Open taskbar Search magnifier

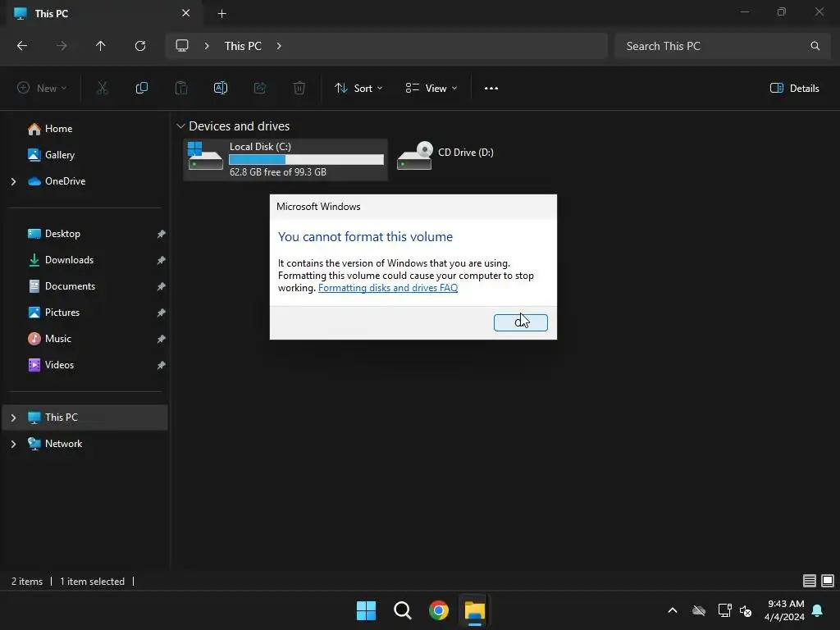tap(402, 610)
